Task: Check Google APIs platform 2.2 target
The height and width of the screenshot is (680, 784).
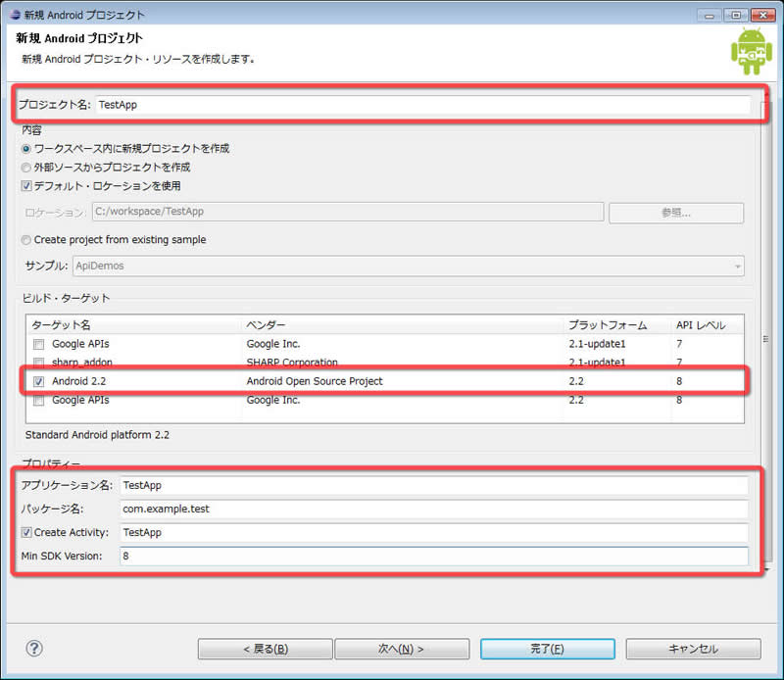Action: [38, 400]
